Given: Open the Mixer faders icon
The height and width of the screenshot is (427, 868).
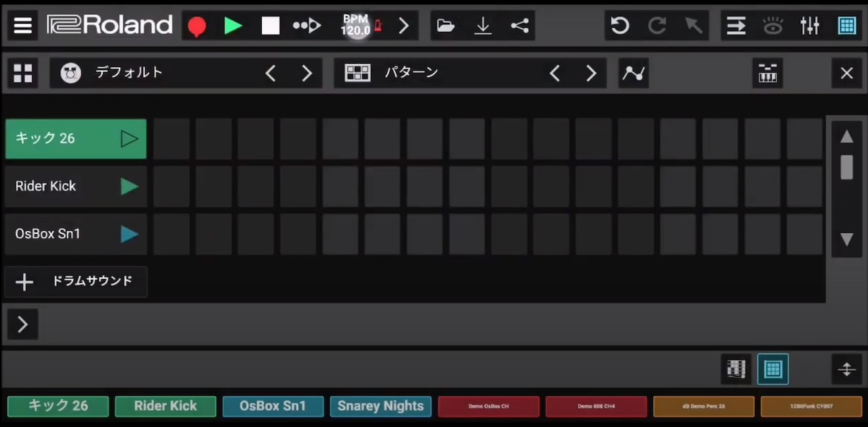Looking at the screenshot, I should coord(810,25).
